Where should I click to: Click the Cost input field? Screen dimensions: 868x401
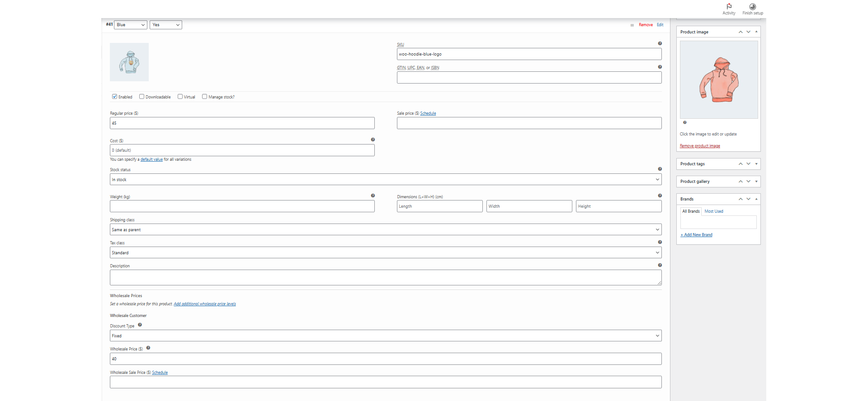point(242,150)
